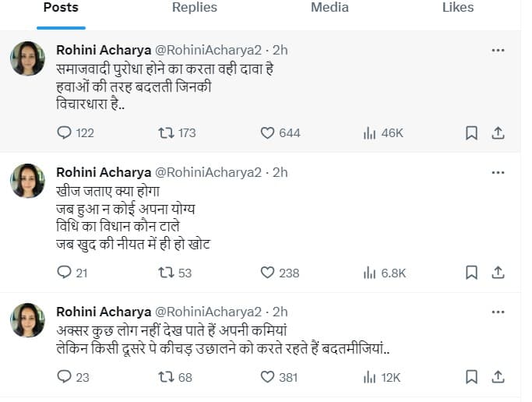Screen dimensions: 532x402
Task: Open more options on the second post
Action: click(x=499, y=171)
